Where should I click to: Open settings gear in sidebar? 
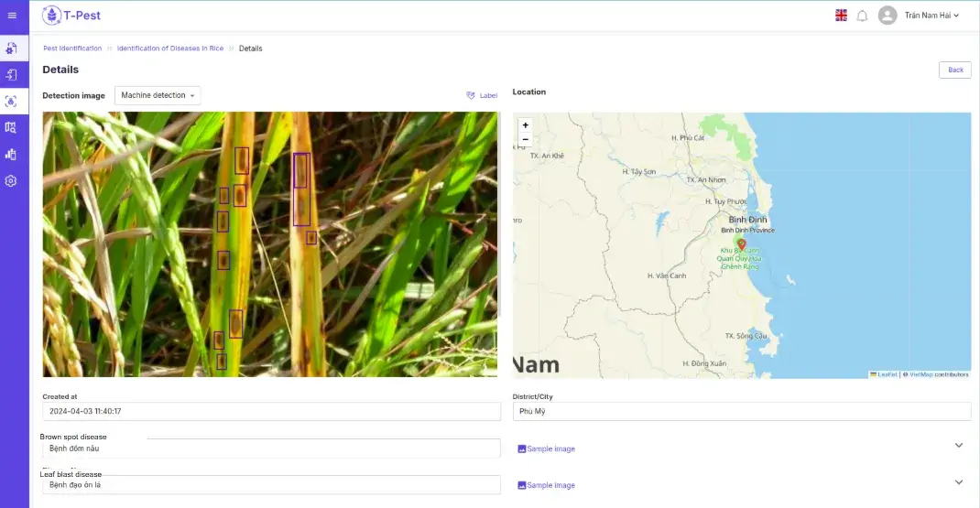click(11, 180)
